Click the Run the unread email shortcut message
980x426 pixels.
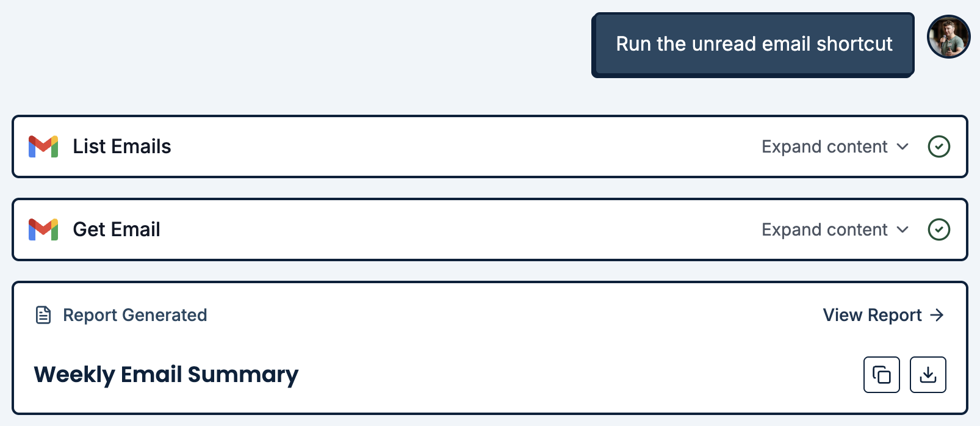tap(754, 43)
